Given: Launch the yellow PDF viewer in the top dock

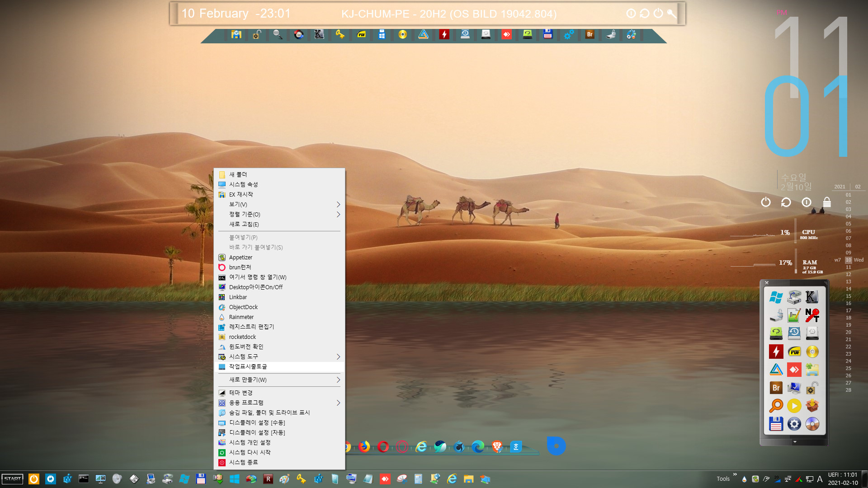Looking at the screenshot, I should 361,34.
